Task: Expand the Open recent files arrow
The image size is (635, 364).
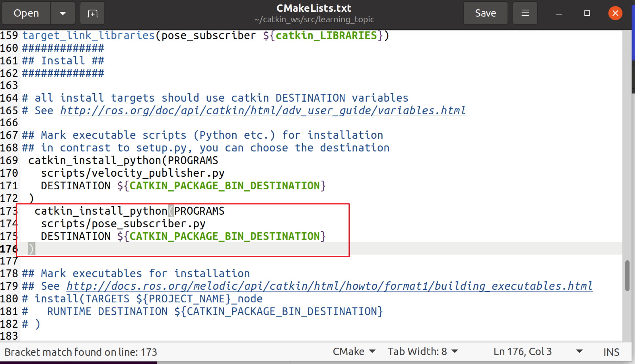Action: pos(63,13)
